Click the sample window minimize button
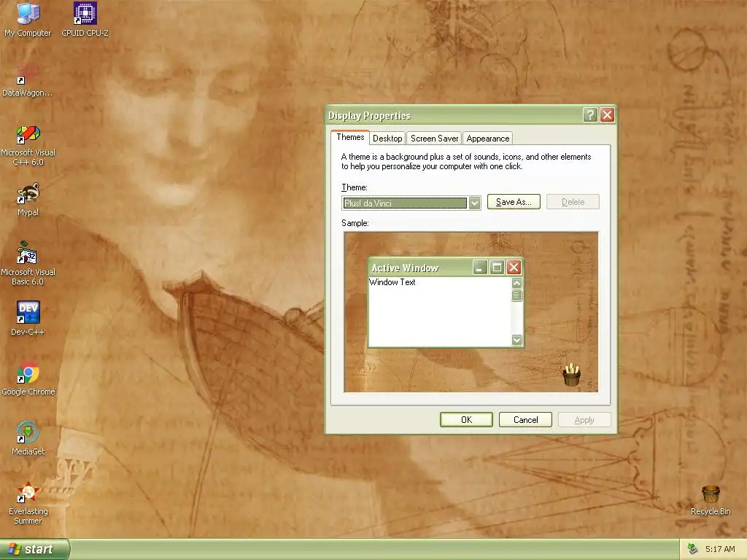The width and height of the screenshot is (747, 560). 480,268
